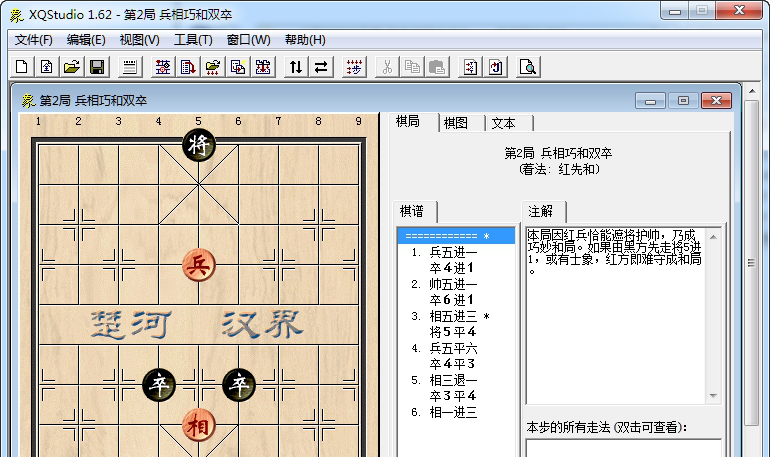Select move 卒3平4 in move list
Screen dimensions: 770x475
(x=453, y=396)
